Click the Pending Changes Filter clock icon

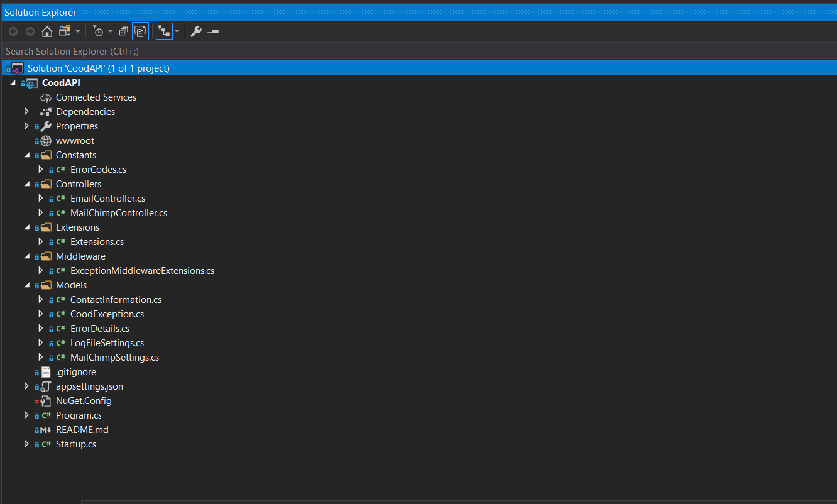(x=98, y=31)
